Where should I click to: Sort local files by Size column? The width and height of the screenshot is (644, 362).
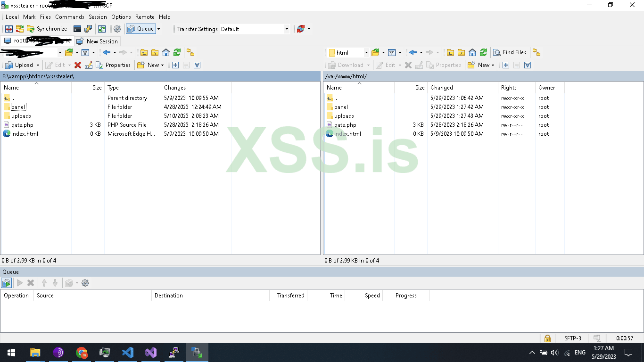pos(88,88)
